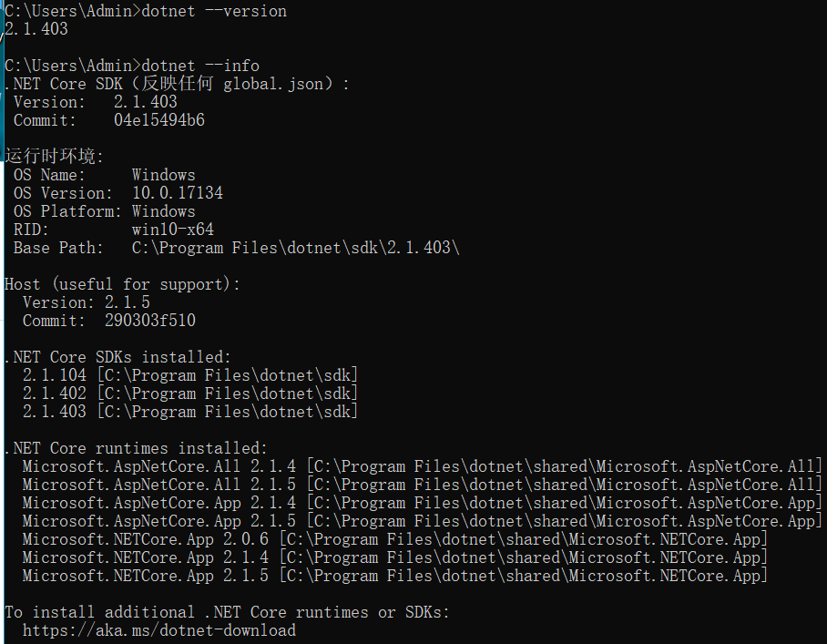Click the Microsoft.NETCore.App 2.0.6 runtime entry

coord(146,539)
